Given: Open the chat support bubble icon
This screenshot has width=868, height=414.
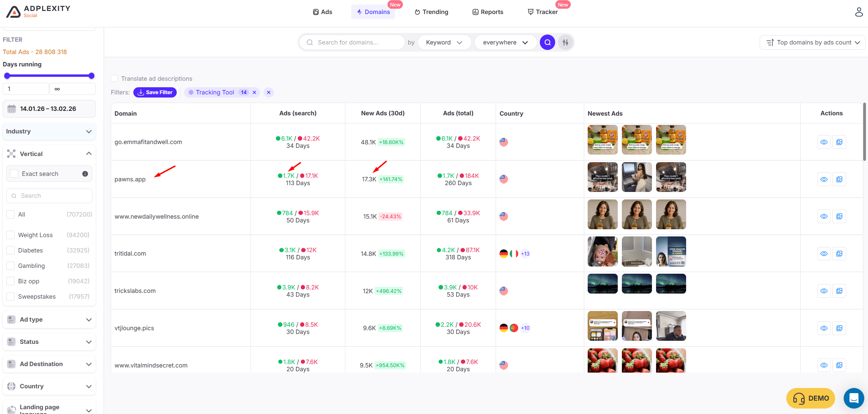Looking at the screenshot, I should tap(854, 398).
